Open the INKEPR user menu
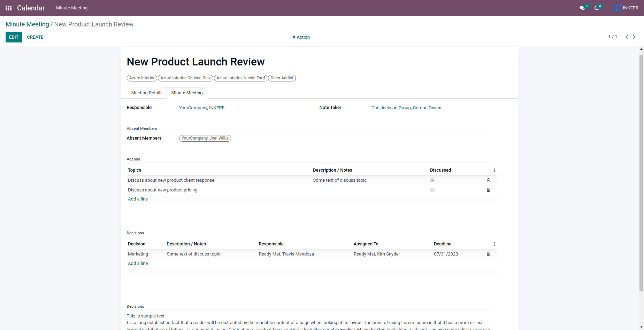 coord(626,8)
